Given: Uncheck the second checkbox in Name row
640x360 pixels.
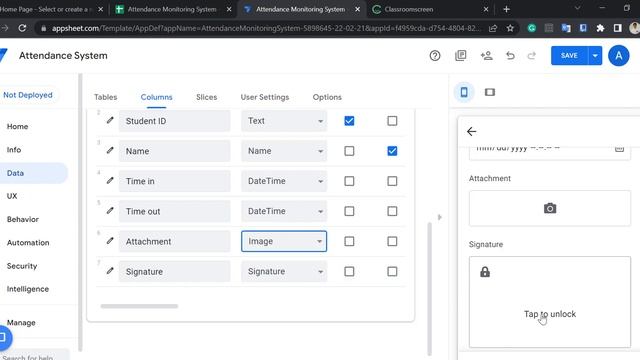Looking at the screenshot, I should pyautogui.click(x=392, y=151).
